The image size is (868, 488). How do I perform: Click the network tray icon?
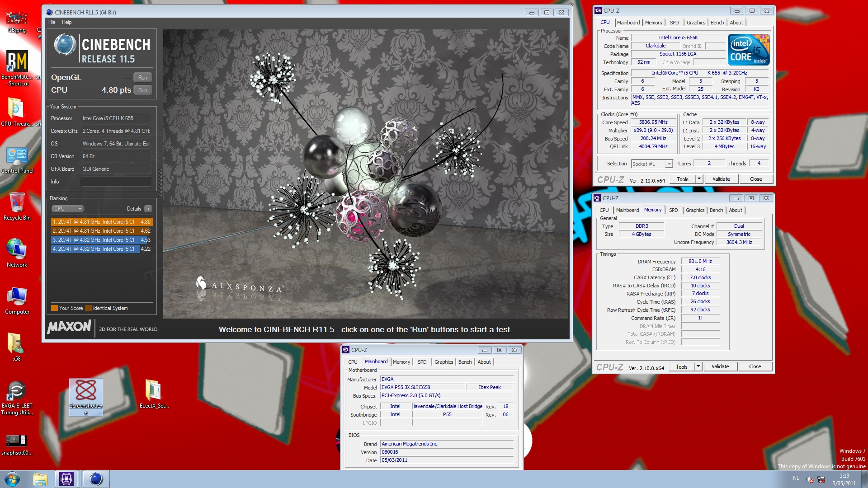pos(821,479)
